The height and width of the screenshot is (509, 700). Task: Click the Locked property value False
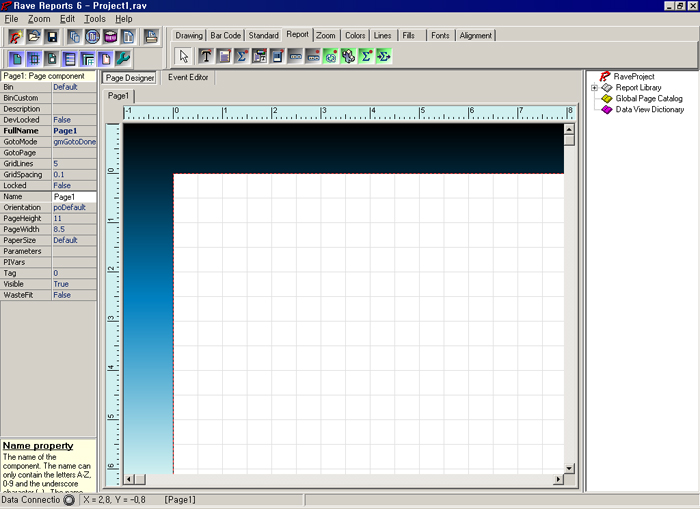(74, 186)
